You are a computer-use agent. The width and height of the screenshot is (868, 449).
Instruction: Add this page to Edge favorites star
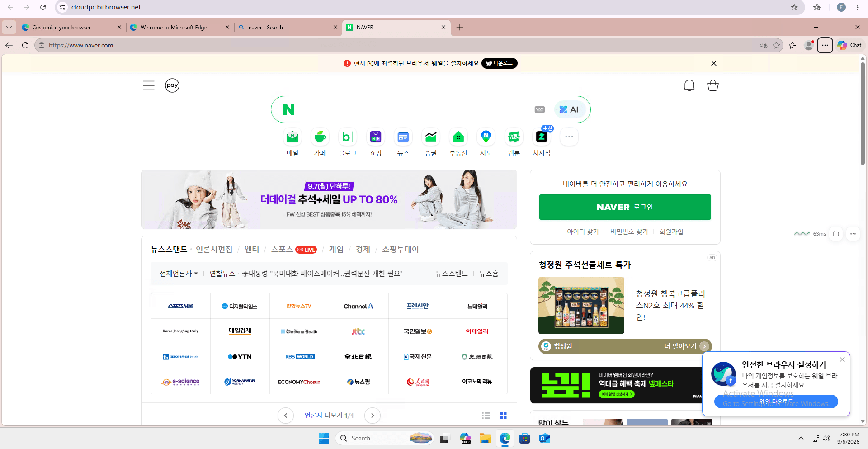[x=777, y=45]
